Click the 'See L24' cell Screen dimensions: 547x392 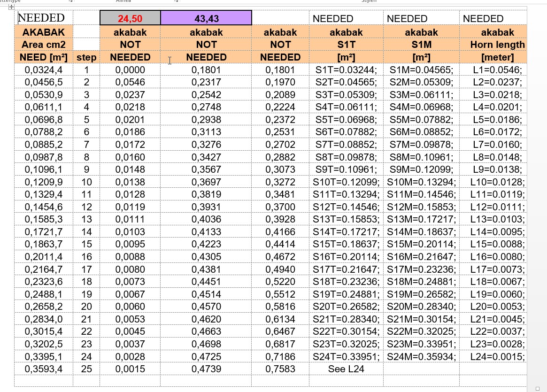(346, 369)
